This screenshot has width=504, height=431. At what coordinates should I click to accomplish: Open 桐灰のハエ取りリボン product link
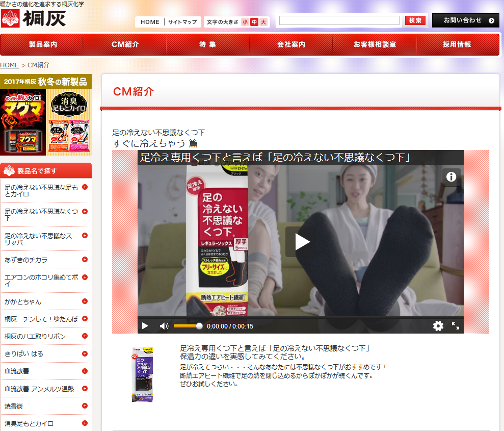coord(35,337)
